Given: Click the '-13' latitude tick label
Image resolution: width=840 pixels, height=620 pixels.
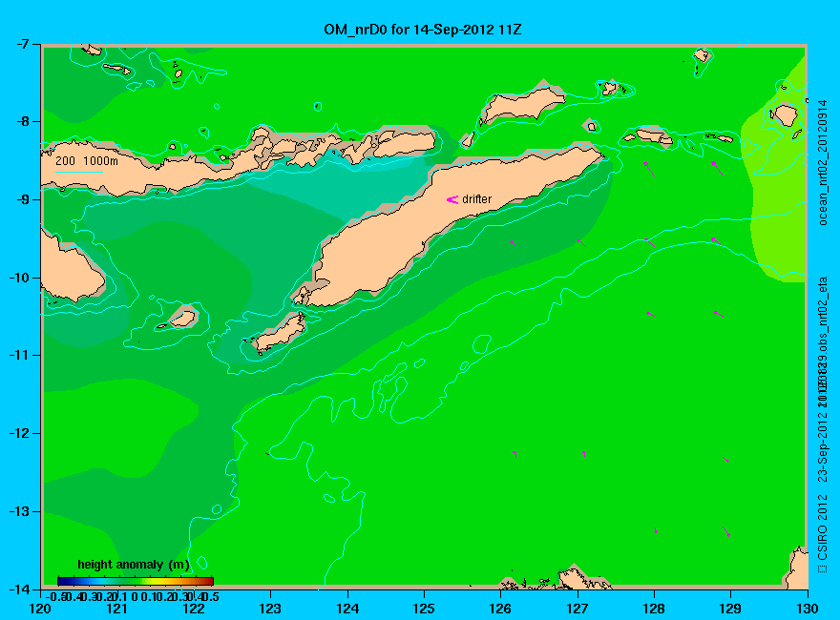Looking at the screenshot, I should pyautogui.click(x=19, y=512).
